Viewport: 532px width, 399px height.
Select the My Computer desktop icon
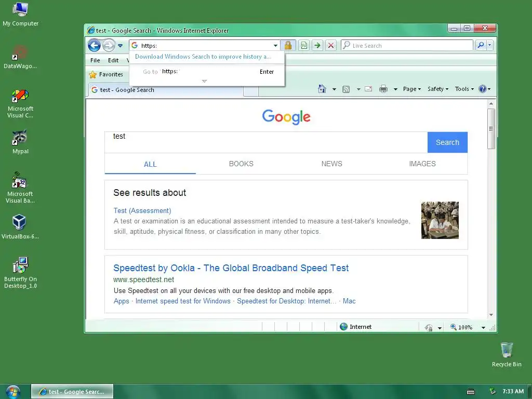coord(20,14)
